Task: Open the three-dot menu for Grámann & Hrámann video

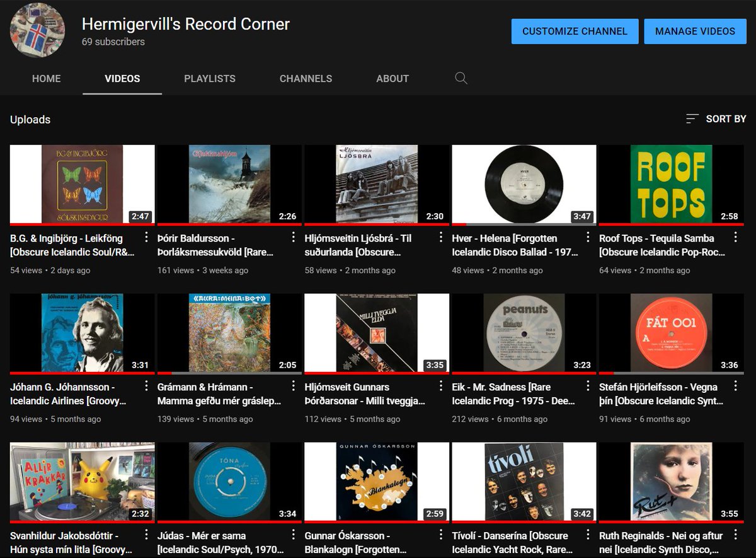Action: pyautogui.click(x=293, y=386)
